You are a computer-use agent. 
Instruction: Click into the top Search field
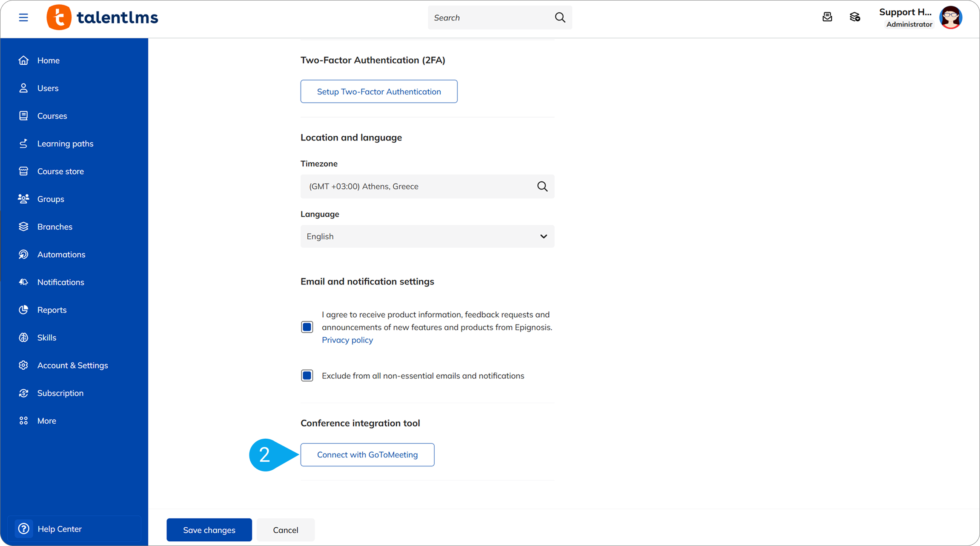490,17
